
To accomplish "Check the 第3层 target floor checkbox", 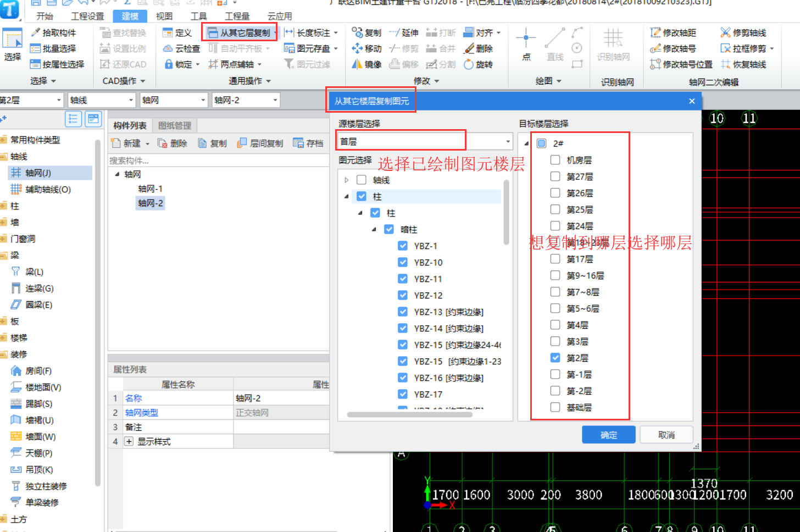I will [555, 341].
